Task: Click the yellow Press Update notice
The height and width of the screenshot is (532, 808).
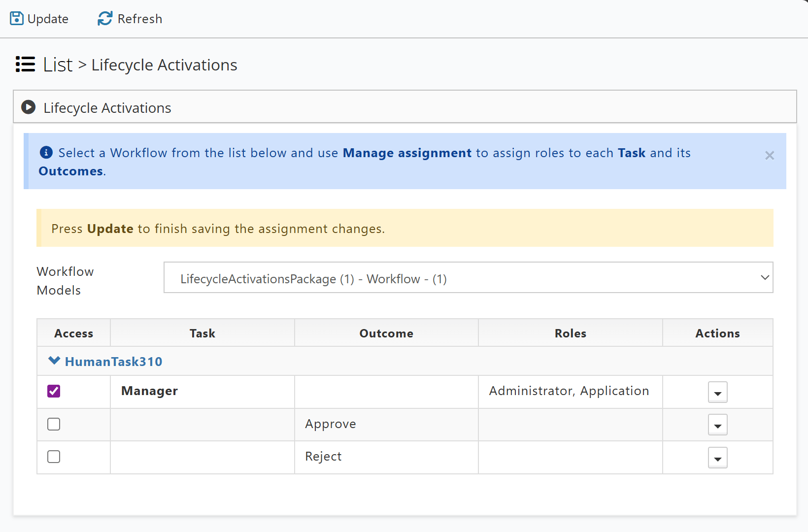Action: (404, 228)
